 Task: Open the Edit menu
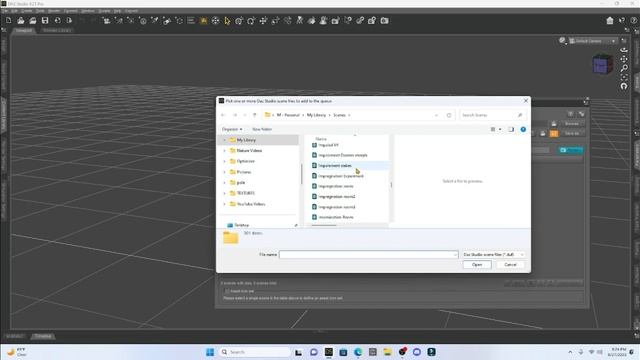click(14, 11)
